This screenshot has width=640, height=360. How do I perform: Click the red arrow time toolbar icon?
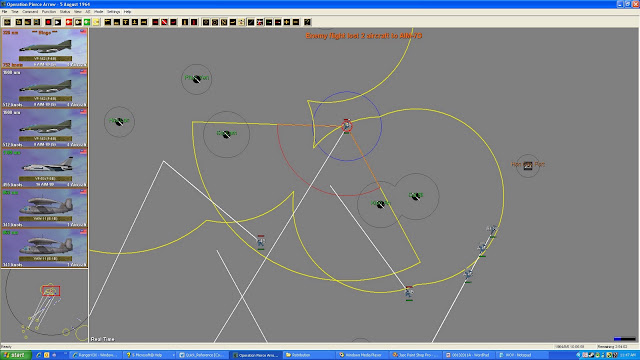pos(69,22)
